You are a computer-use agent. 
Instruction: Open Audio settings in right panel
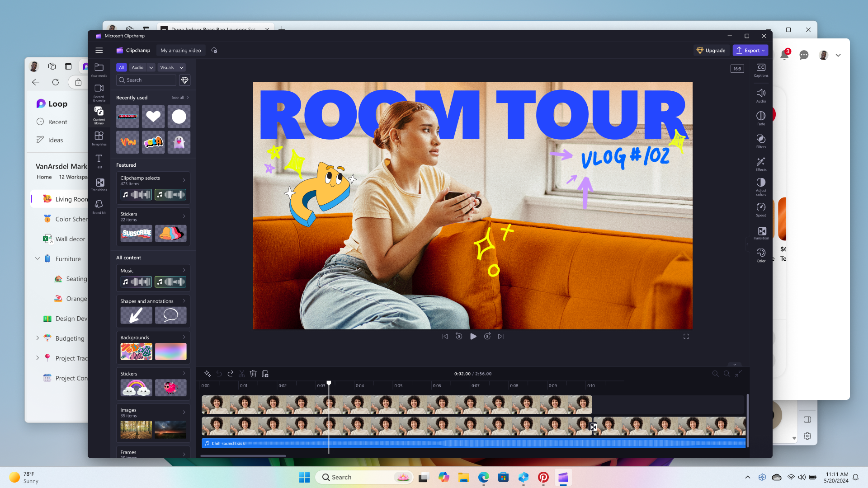(x=761, y=95)
